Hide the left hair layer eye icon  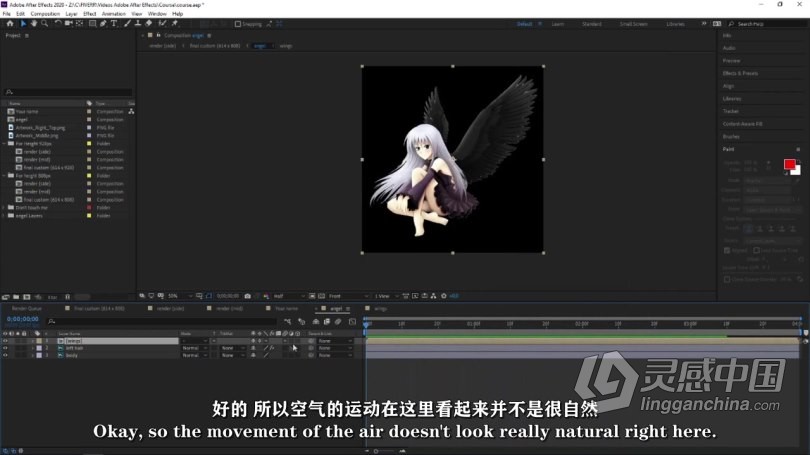coord(5,348)
